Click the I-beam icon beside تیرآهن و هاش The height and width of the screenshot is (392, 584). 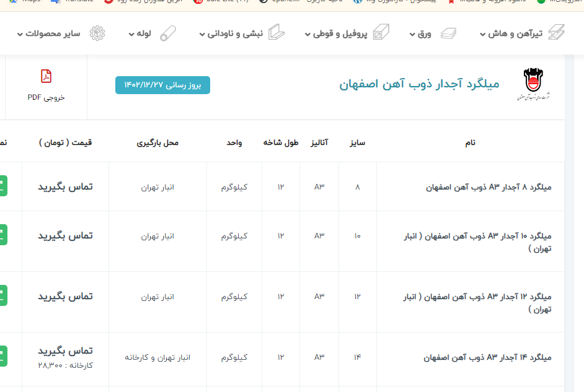[x=556, y=33]
